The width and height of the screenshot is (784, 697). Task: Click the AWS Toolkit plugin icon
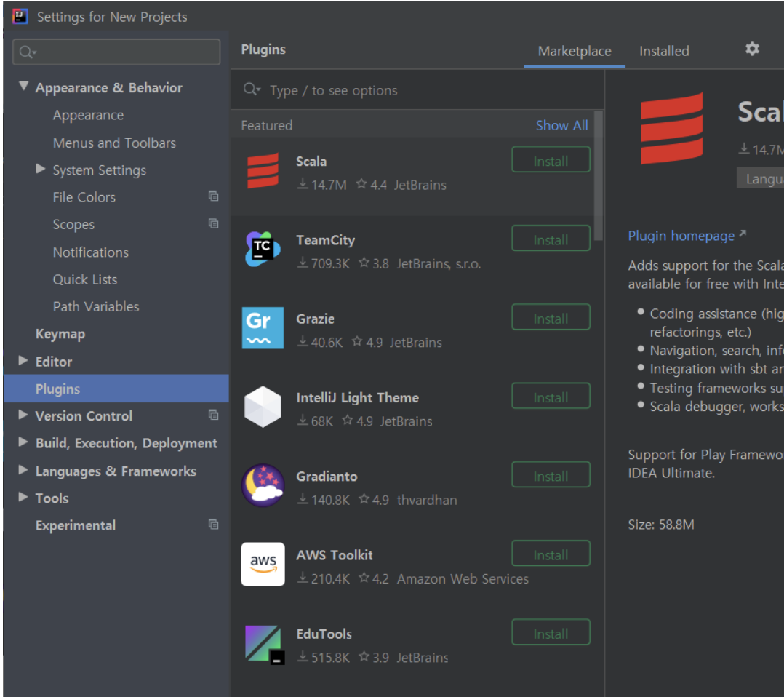263,564
